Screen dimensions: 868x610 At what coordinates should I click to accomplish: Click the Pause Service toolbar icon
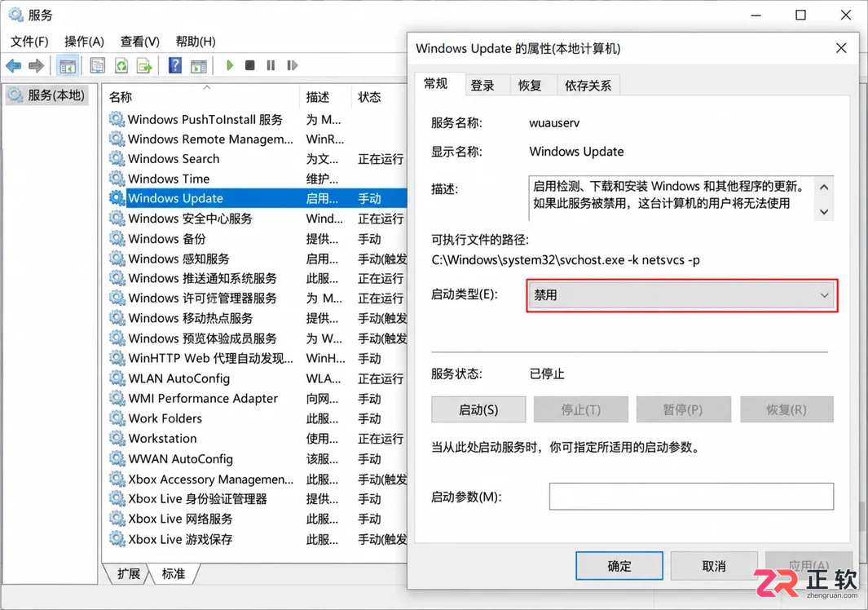pos(271,65)
